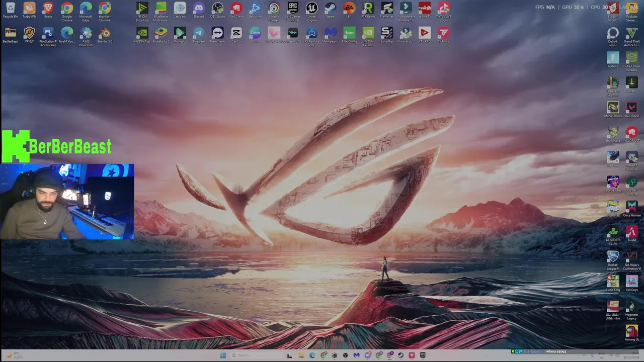Open the Windows Start menu
The width and height of the screenshot is (644, 362).
tap(223, 355)
